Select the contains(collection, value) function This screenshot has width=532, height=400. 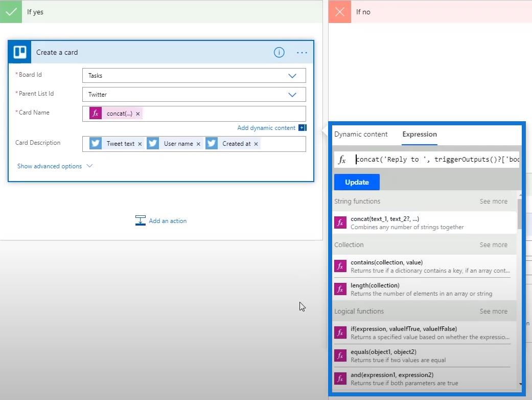425,266
